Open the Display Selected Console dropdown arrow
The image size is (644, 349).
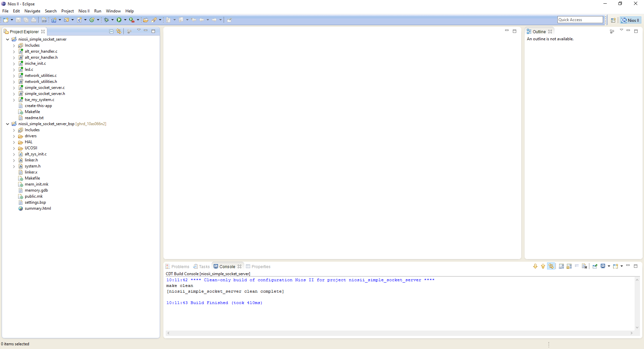click(x=609, y=266)
